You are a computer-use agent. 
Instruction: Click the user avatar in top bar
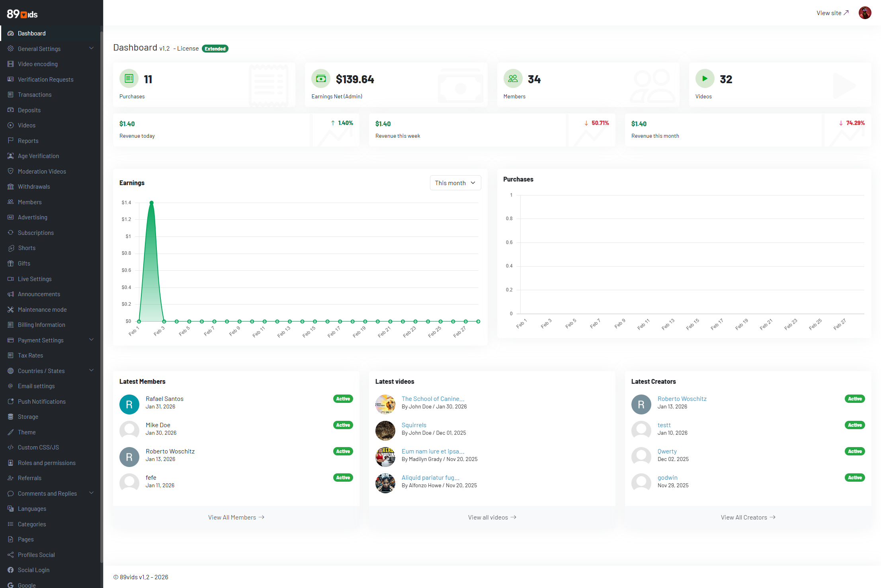pyautogui.click(x=865, y=13)
